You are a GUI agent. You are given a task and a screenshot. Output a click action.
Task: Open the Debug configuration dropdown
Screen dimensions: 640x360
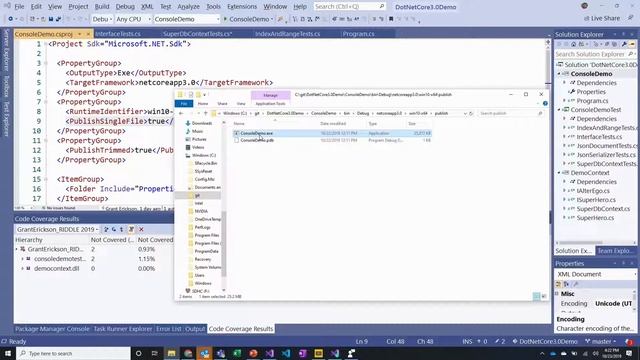102,19
